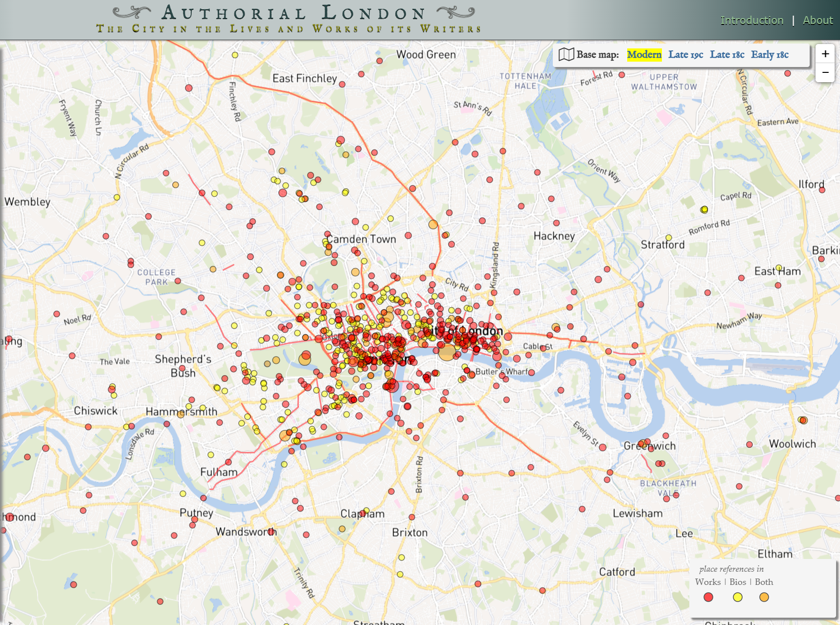Switch base map to Modern
The height and width of the screenshot is (625, 840).
coord(644,54)
